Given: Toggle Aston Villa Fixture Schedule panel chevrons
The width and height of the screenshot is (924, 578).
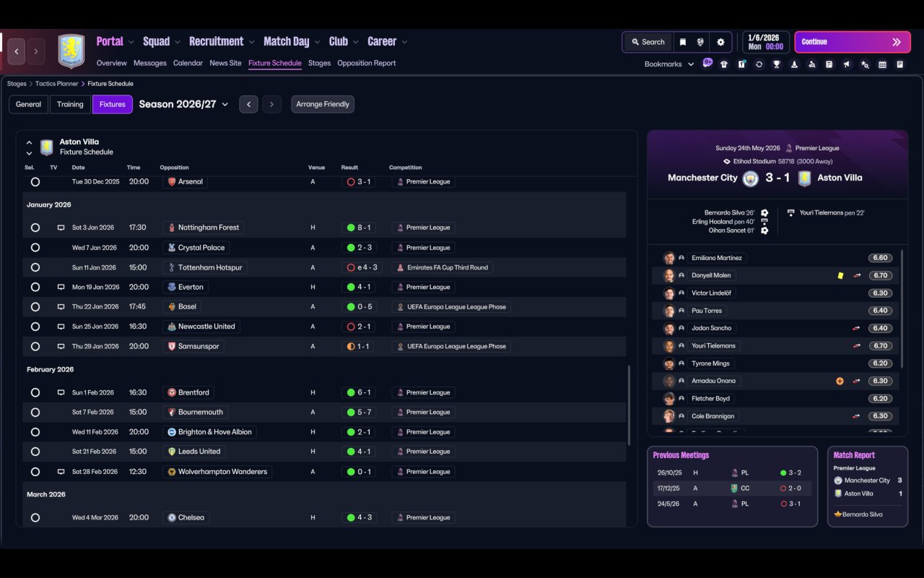Looking at the screenshot, I should click(x=29, y=147).
